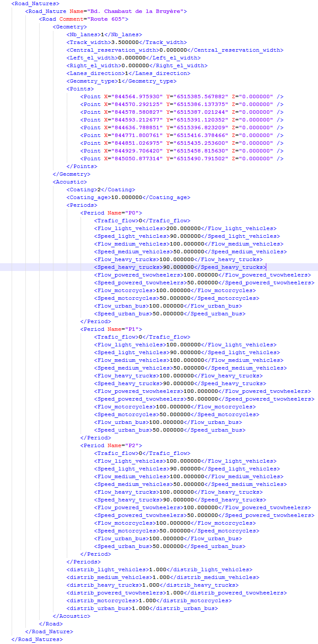The height and width of the screenshot is (644, 318).
Task: Click the opening Geometry tag
Action: (x=70, y=27)
